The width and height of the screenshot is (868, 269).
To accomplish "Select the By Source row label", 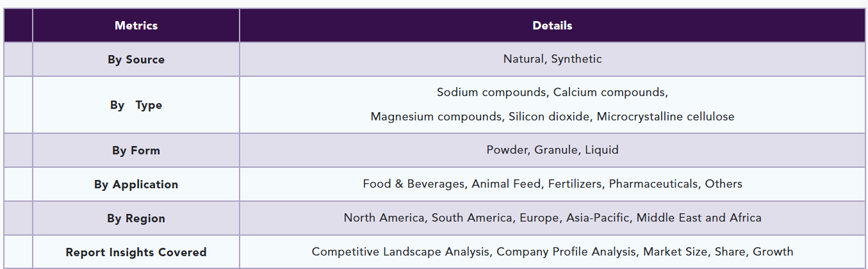I will click(136, 60).
